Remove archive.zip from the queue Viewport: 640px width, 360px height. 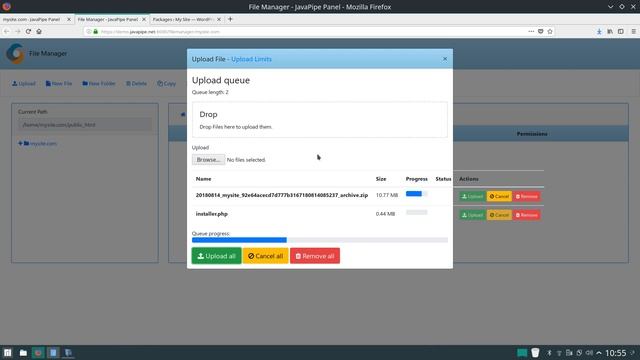coord(527,196)
